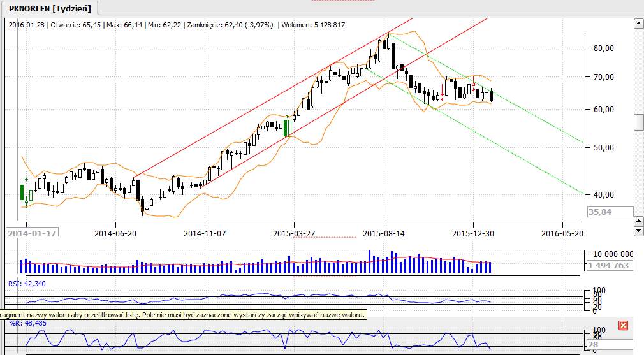Click the 40,00 price axis label
This screenshot has height=355, width=644.
[x=604, y=194]
